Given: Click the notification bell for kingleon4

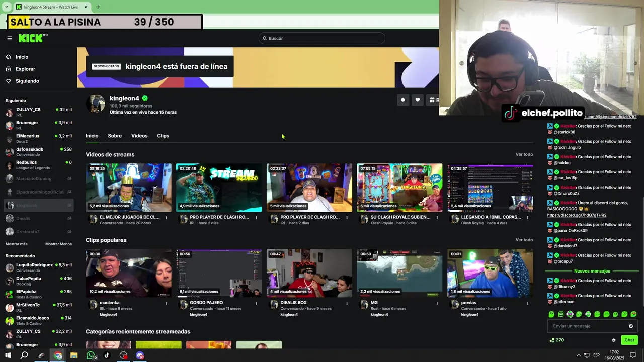Looking at the screenshot, I should (x=403, y=100).
